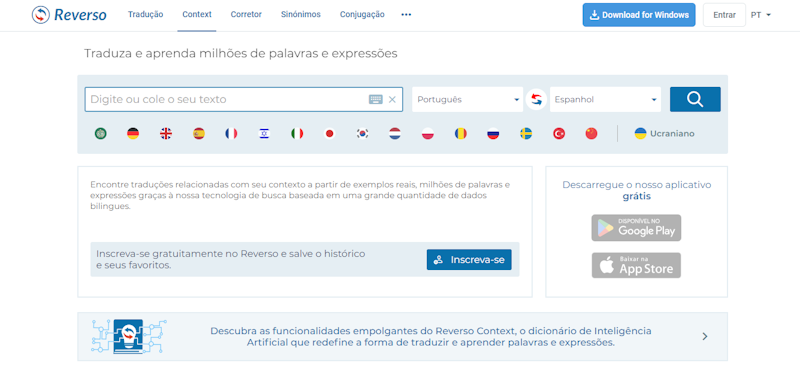Clear the search text field

(x=392, y=100)
